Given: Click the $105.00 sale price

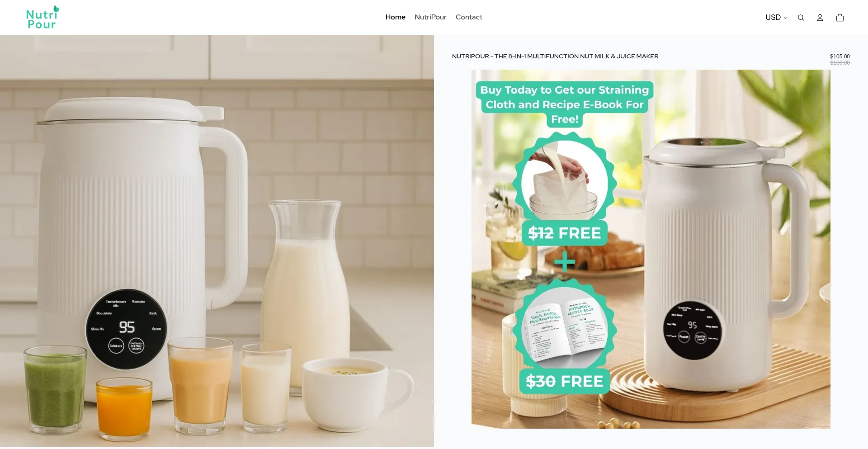Looking at the screenshot, I should tap(840, 57).
